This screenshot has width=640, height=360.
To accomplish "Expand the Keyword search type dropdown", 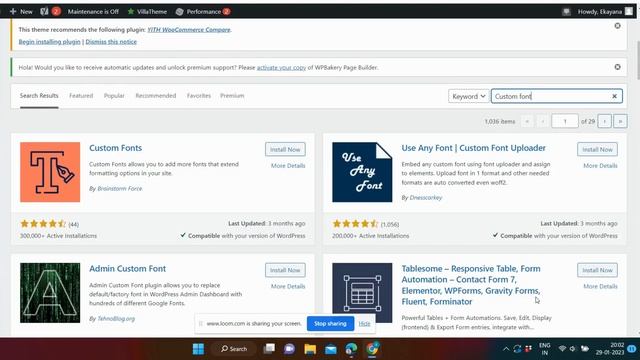I will [468, 96].
